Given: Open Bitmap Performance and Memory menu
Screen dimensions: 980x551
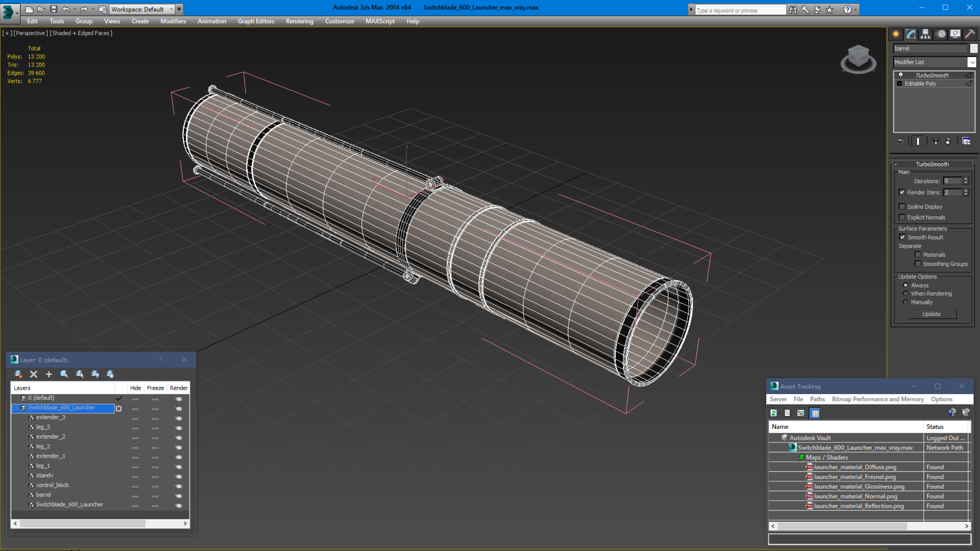Looking at the screenshot, I should click(878, 399).
